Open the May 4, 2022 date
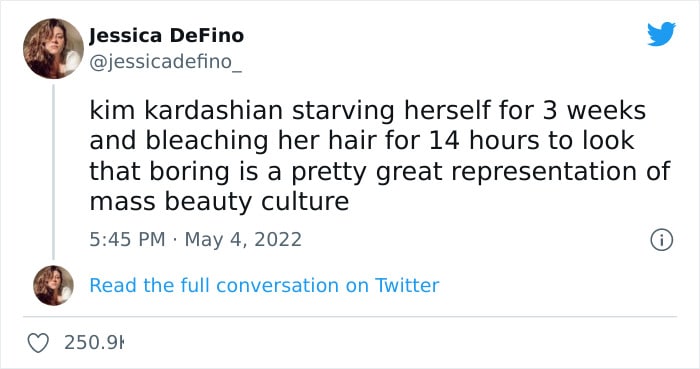 pos(243,239)
